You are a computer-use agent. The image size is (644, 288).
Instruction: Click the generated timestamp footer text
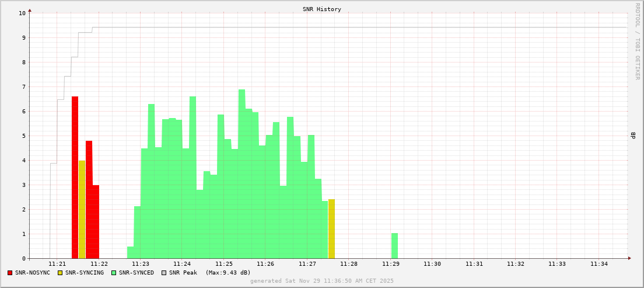coord(321,281)
